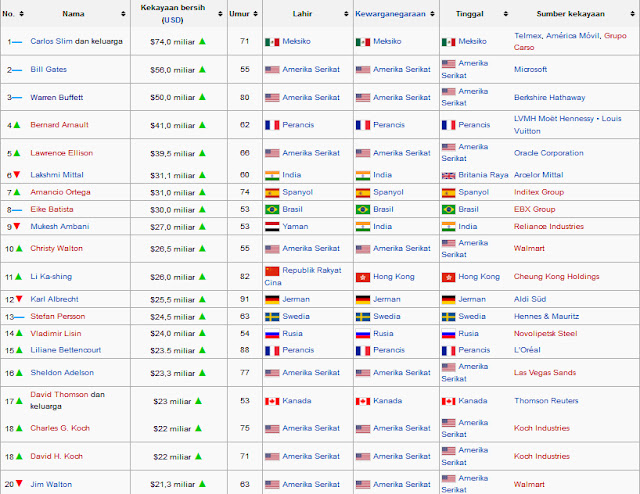The height and width of the screenshot is (494, 640).
Task: Open the Li Ka-shing link
Action: coord(51,277)
